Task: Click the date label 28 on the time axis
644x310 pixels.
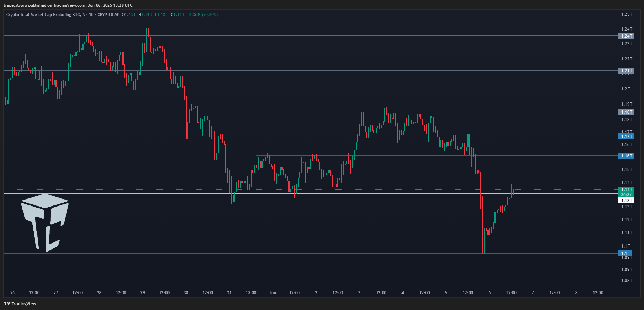Action: (x=99, y=293)
